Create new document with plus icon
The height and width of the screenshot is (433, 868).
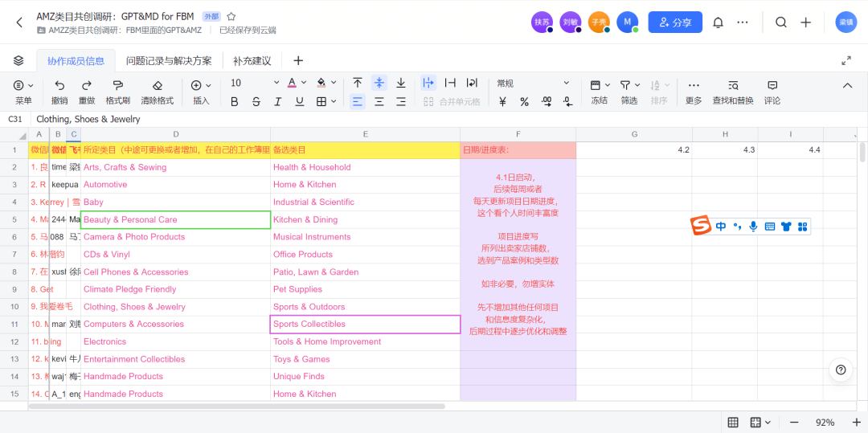tap(806, 22)
